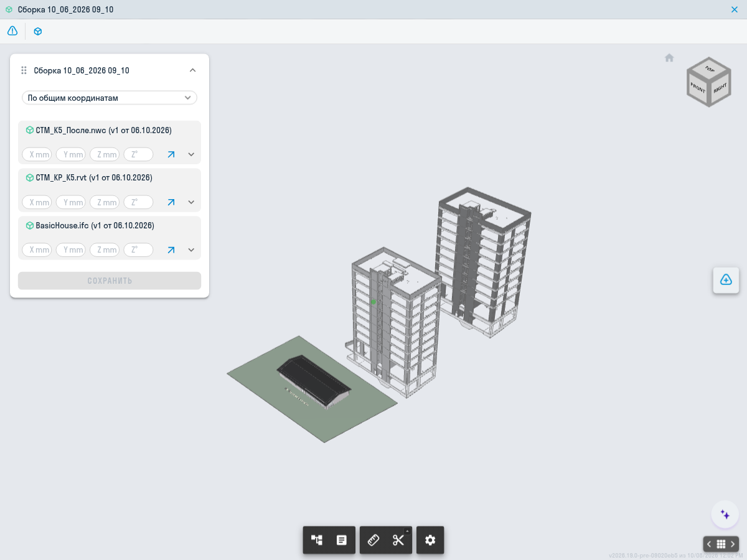Activate the ruler measurement tool

point(374,540)
